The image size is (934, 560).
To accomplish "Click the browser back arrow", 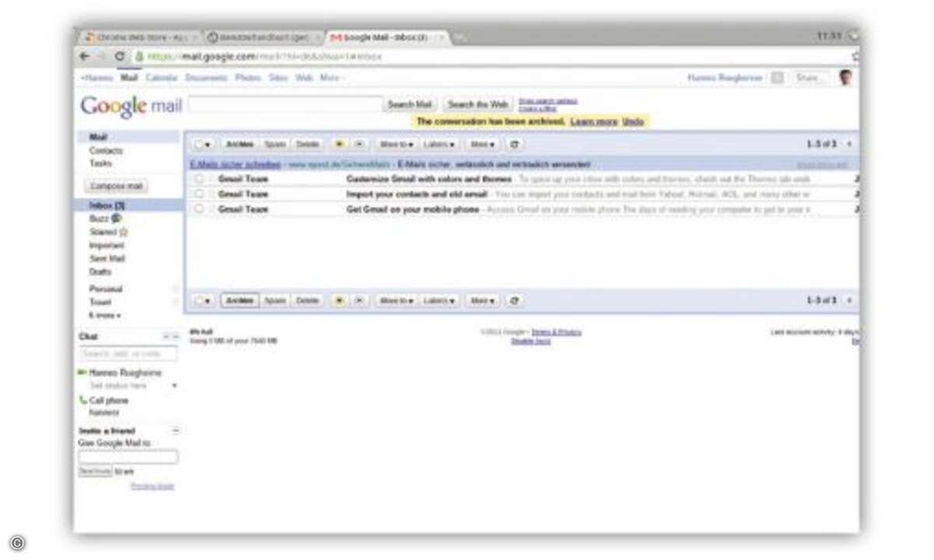I will click(x=85, y=56).
